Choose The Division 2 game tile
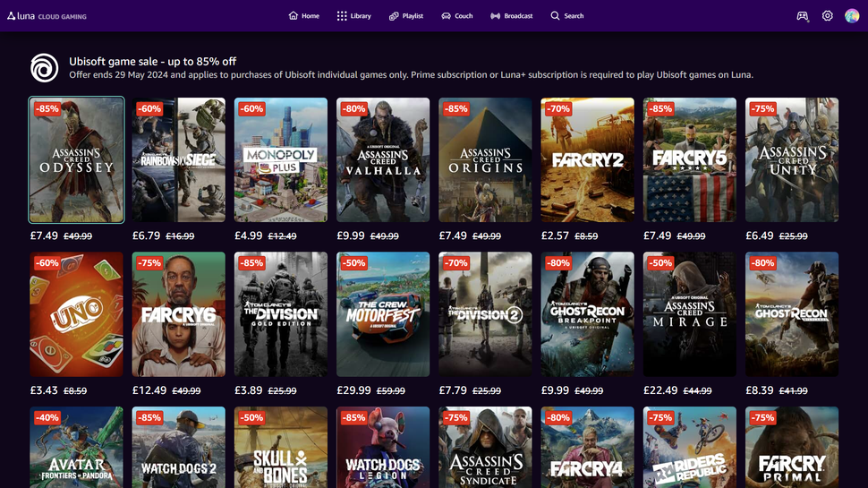Screen dimensions: 868x488 pyautogui.click(x=486, y=314)
